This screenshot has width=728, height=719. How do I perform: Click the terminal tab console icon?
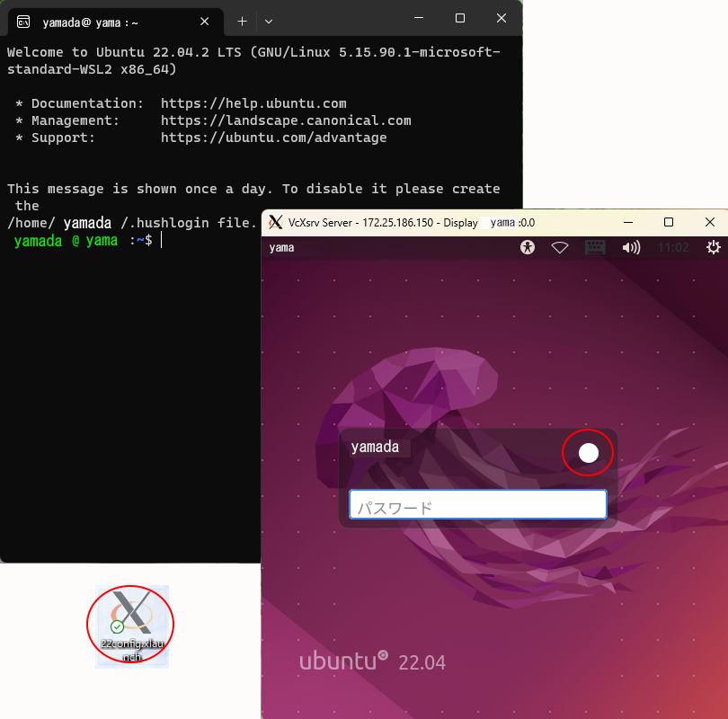(23, 22)
